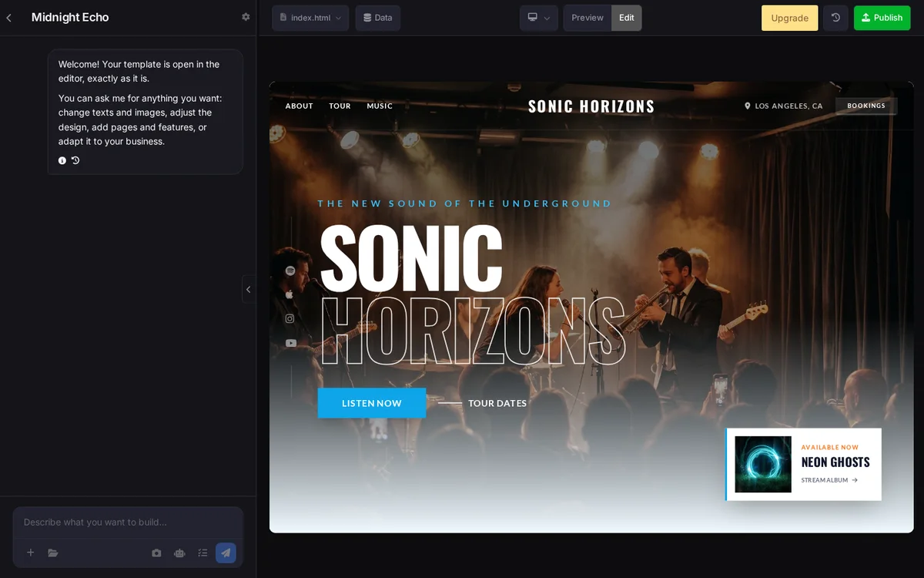The height and width of the screenshot is (578, 924).
Task: Click the YouTube icon on the hero
Action: [291, 343]
